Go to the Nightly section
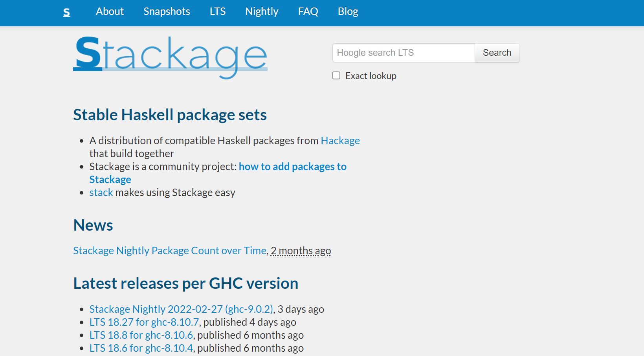This screenshot has width=644, height=356. 262,12
